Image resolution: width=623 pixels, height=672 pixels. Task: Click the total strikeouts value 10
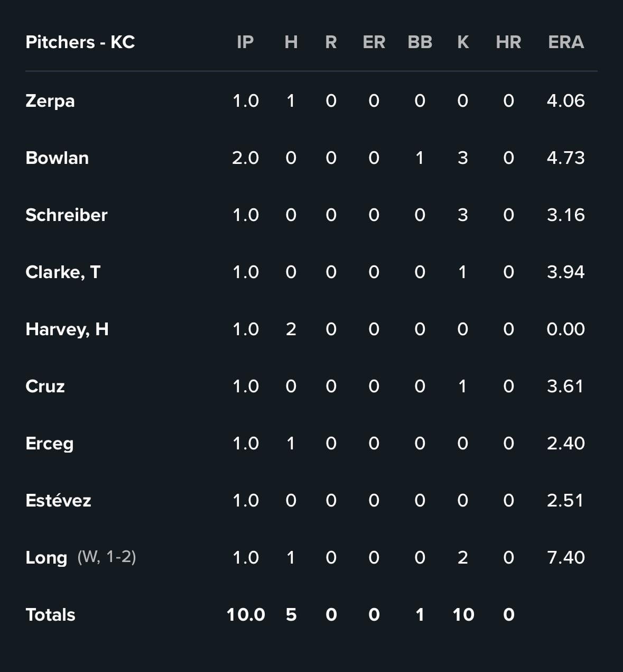click(463, 615)
